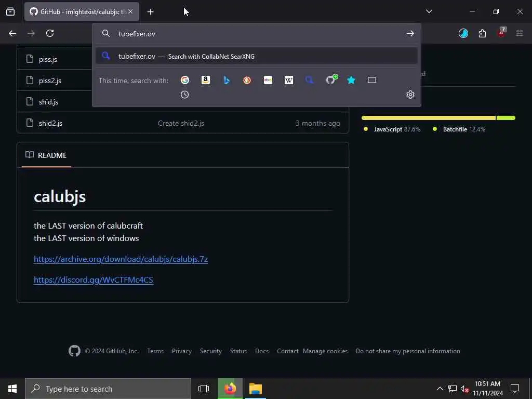Viewport: 532px width, 399px height.
Task: Add GitHub search engine icon
Action: pos(331,79)
